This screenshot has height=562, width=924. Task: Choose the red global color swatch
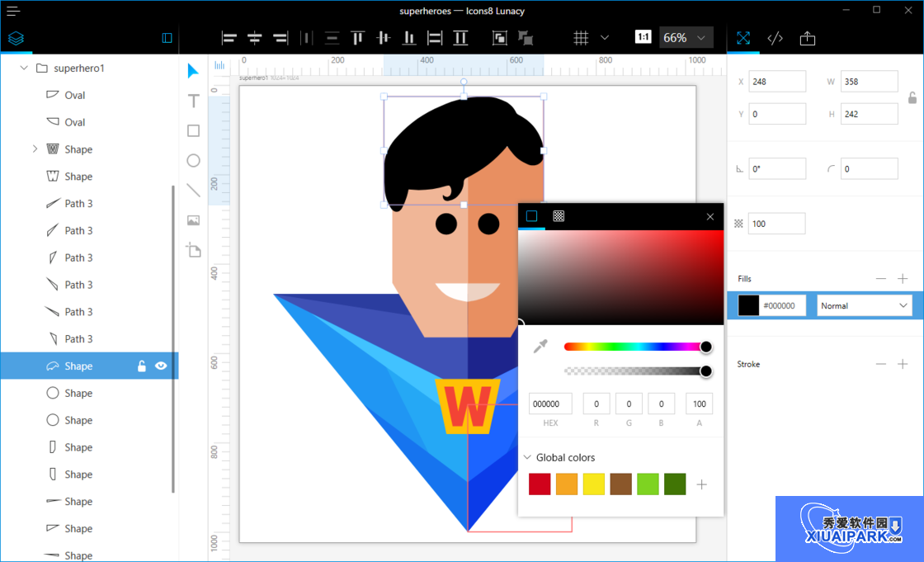[540, 484]
